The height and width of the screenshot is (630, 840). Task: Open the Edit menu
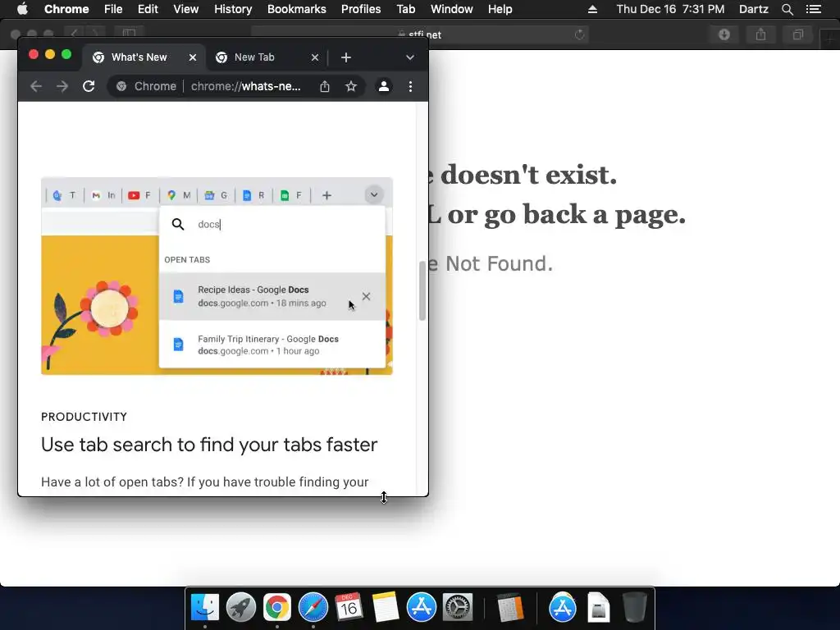148,9
